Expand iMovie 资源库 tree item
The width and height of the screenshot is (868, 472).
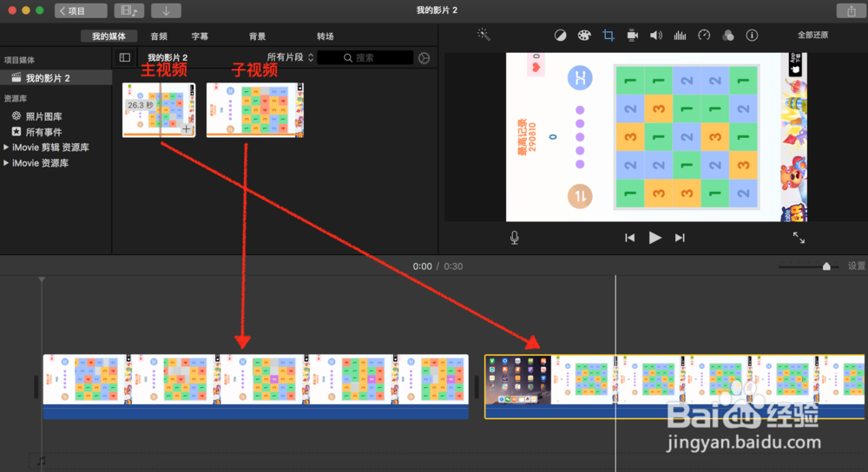click(6, 162)
